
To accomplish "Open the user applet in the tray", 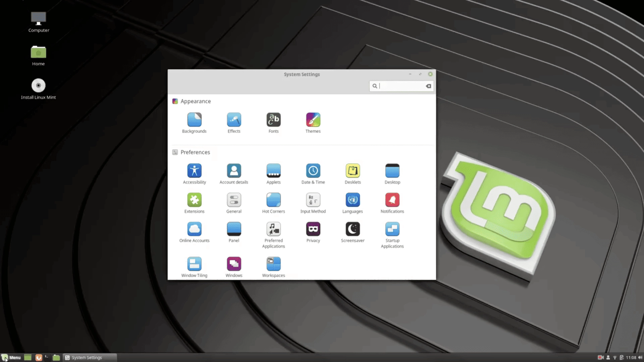I will tap(608, 358).
